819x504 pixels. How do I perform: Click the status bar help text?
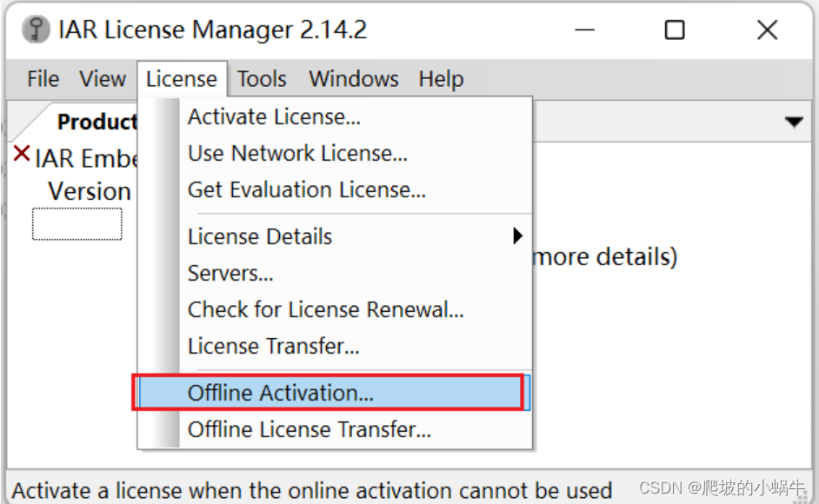click(312, 490)
